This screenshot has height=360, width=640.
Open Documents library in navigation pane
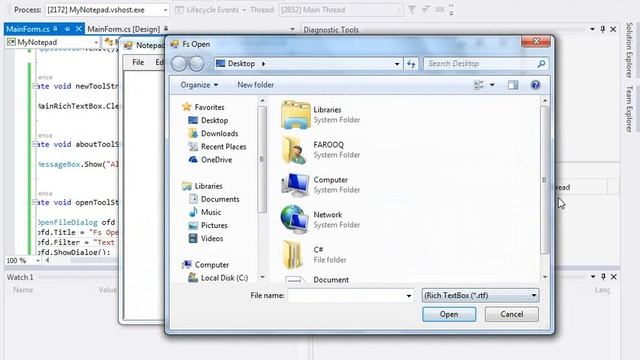(x=220, y=199)
